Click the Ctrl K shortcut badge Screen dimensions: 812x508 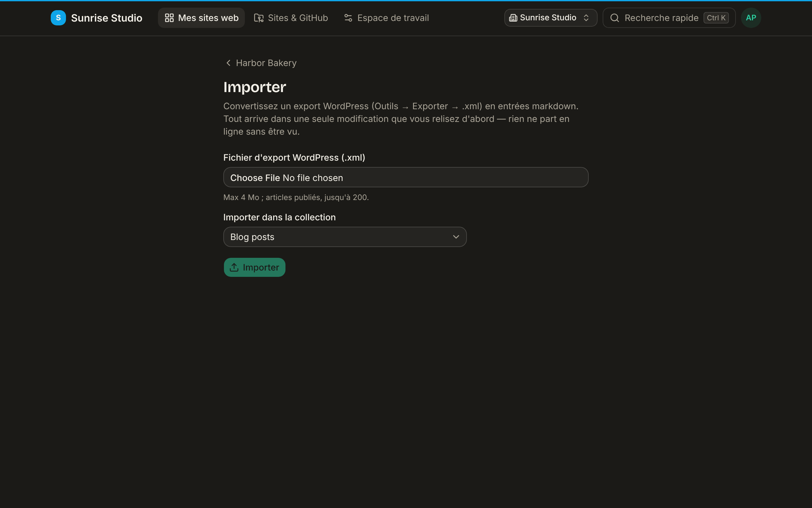[716, 18]
